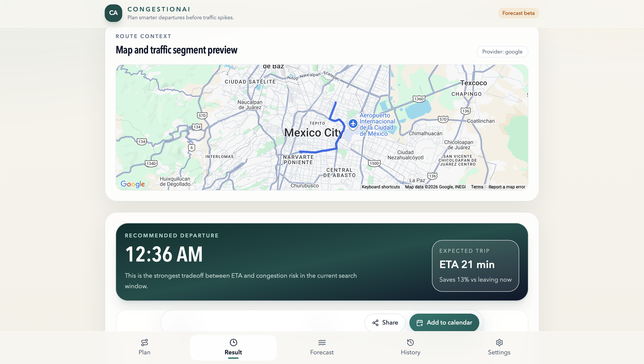Click the Aeropuerto Internacional map label

[377, 124]
